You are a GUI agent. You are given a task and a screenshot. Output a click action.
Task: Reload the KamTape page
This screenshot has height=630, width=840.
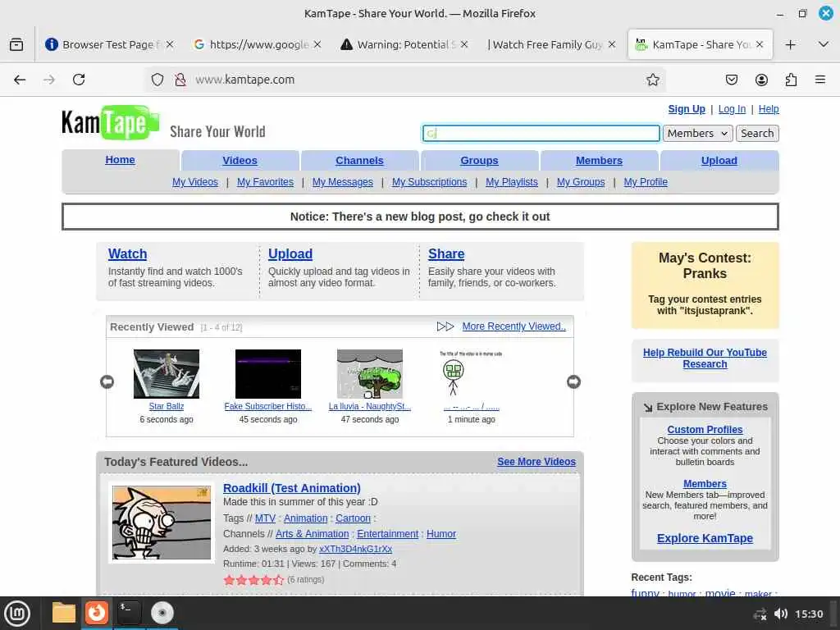79,80
